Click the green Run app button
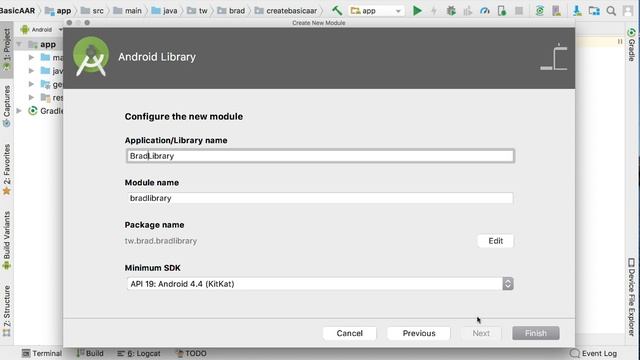The height and width of the screenshot is (360, 640). pos(417,11)
